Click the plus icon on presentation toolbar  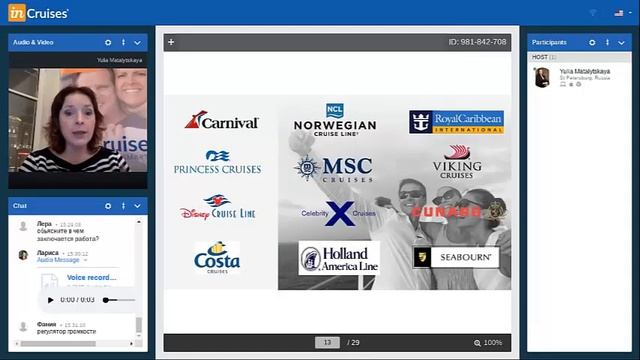coord(171,42)
